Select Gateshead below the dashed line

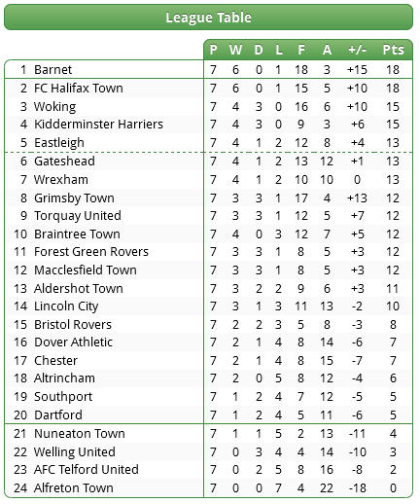pos(64,161)
